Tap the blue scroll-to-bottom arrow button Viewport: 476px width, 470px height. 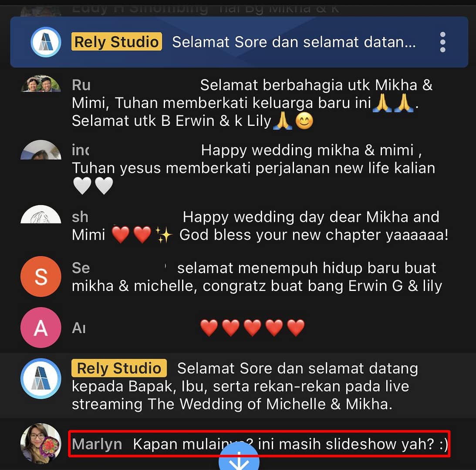[239, 457]
